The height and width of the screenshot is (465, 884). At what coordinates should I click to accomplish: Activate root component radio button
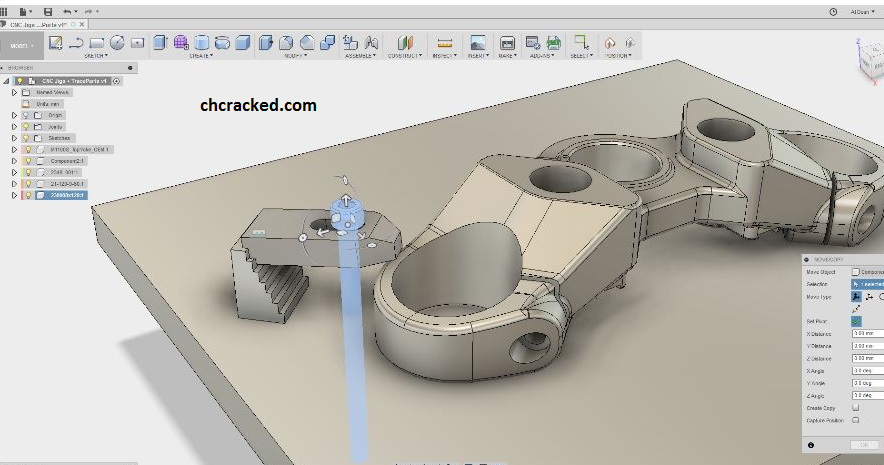click(x=116, y=81)
